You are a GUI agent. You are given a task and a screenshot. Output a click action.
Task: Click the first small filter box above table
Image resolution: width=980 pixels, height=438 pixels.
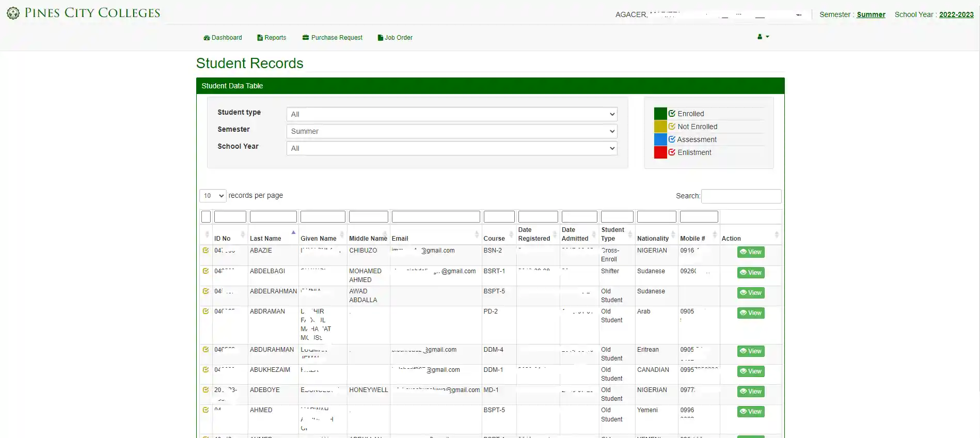[206, 216]
